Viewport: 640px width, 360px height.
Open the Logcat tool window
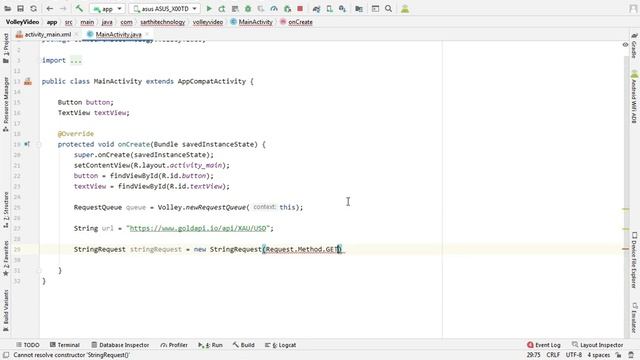(x=280, y=345)
